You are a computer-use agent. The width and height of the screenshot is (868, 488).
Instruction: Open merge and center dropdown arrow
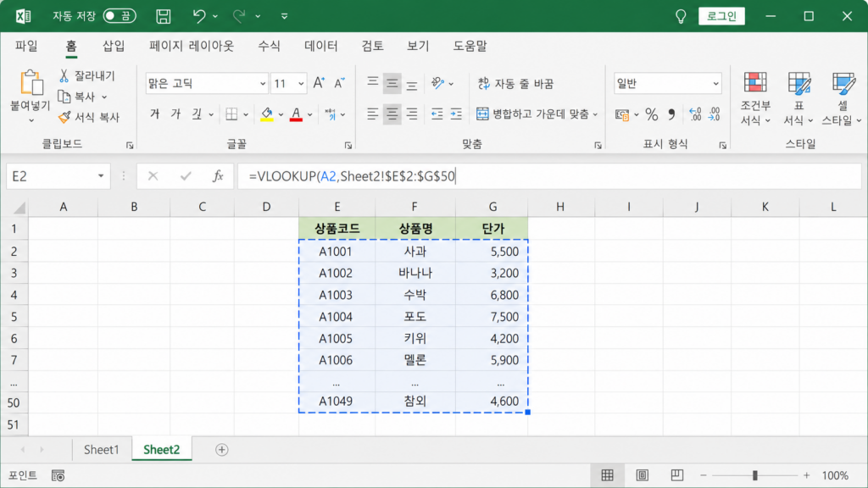595,114
